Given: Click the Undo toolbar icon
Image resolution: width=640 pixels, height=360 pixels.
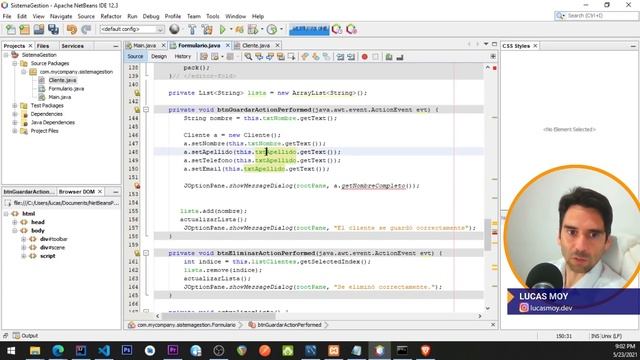Looking at the screenshot, I should pos(72,29).
